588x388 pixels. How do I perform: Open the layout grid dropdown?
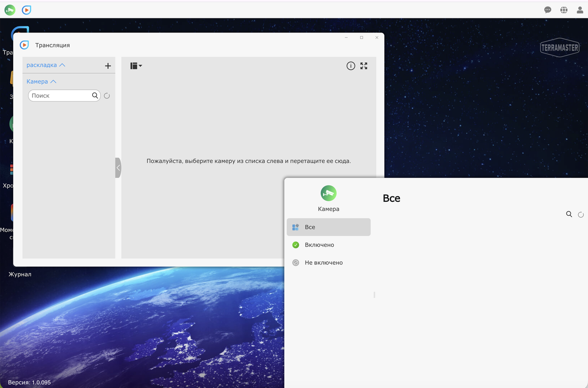click(136, 66)
